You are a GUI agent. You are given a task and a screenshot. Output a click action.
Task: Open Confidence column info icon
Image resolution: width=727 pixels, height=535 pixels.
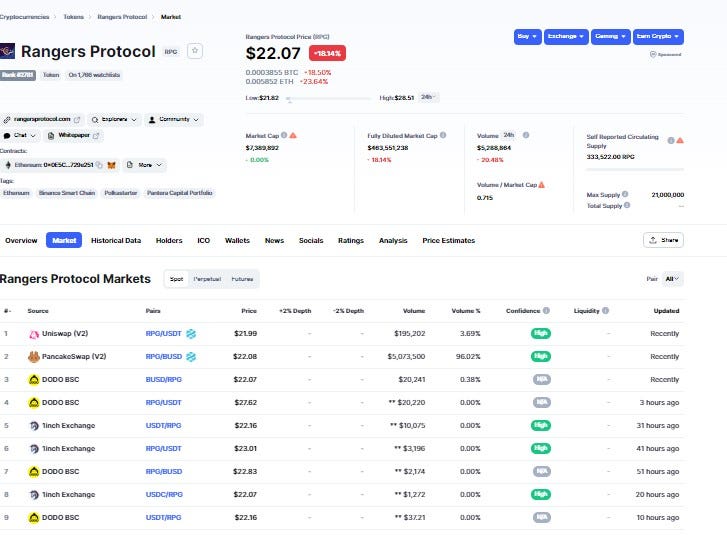(546, 311)
